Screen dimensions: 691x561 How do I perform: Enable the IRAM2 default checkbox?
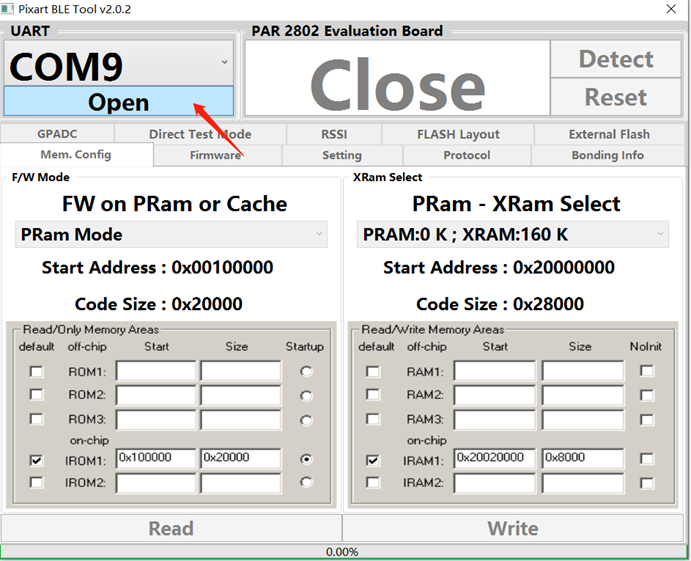click(373, 483)
